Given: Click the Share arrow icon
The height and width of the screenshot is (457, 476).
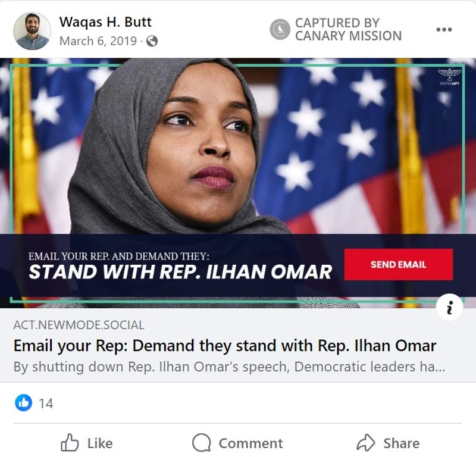Looking at the screenshot, I should (366, 443).
